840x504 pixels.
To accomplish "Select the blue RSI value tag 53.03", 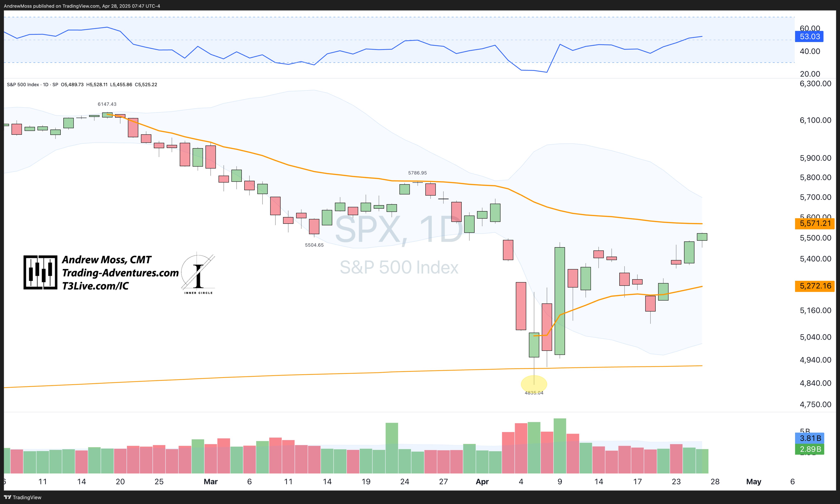I will [x=809, y=37].
